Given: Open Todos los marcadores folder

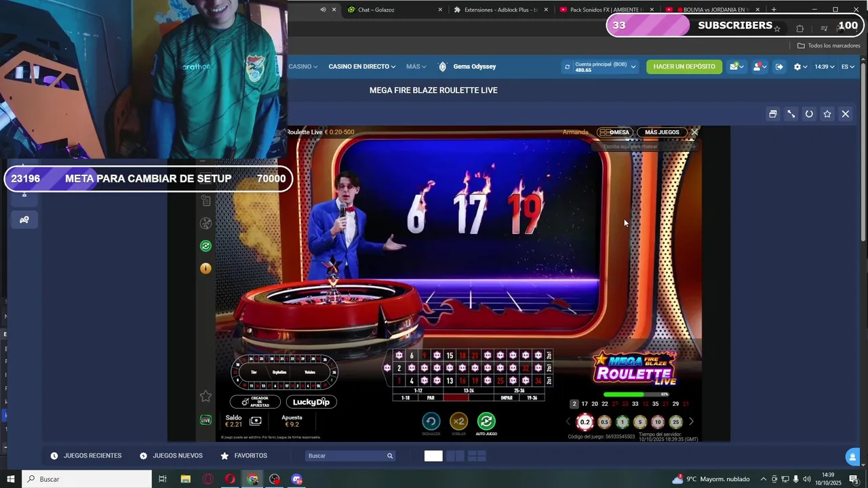Looking at the screenshot, I should pyautogui.click(x=829, y=45).
